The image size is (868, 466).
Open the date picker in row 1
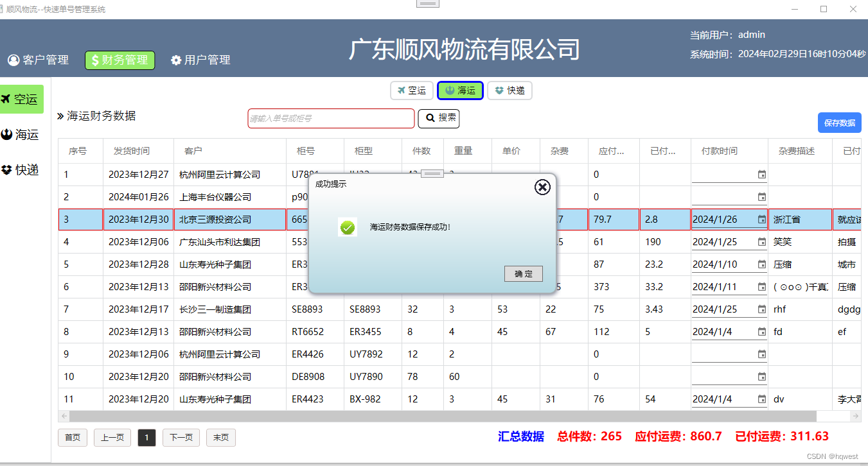coord(762,175)
